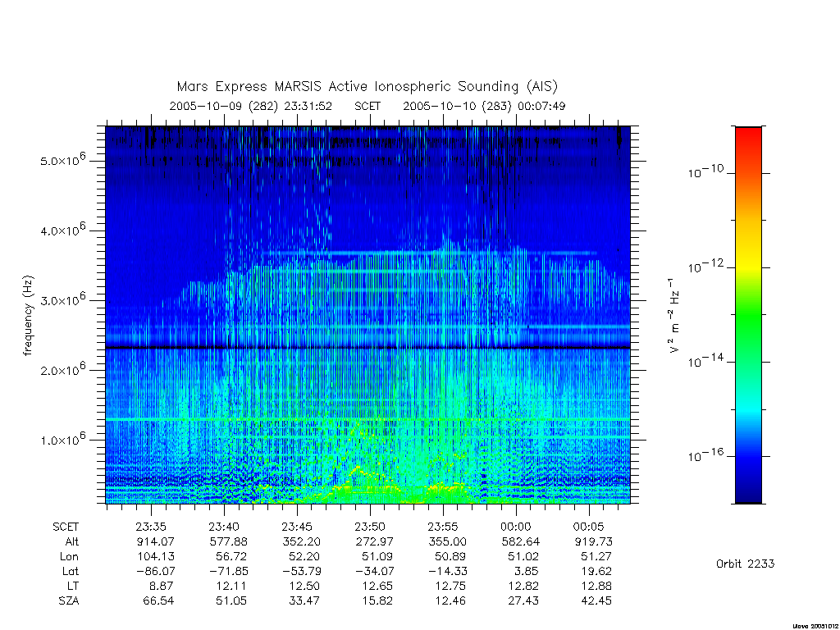Select longitude value 51.27
840x630 pixels.
coord(596,557)
